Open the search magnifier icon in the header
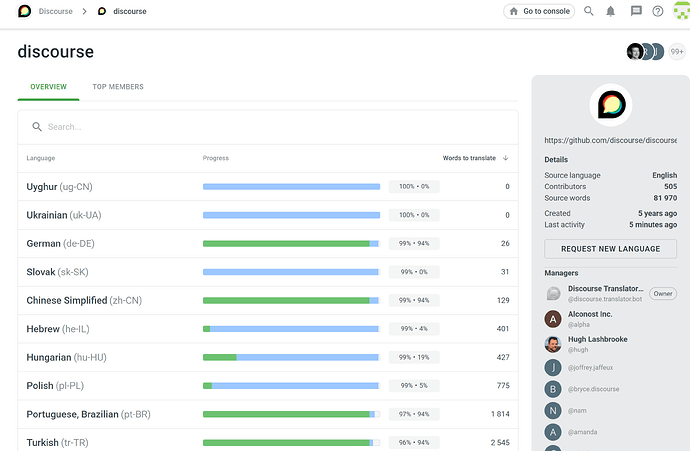 click(588, 11)
